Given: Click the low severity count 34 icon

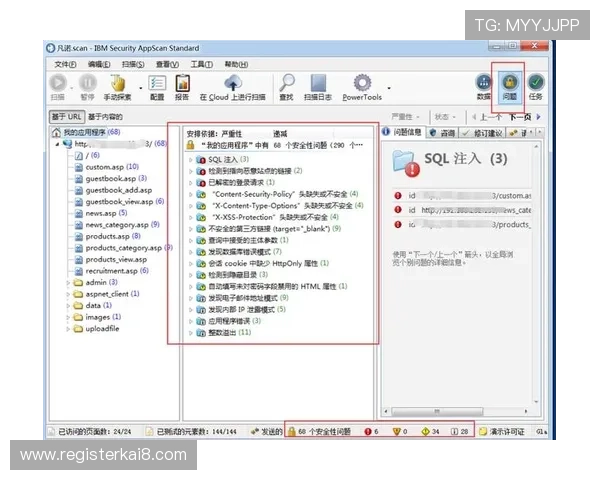Looking at the screenshot, I should (425, 431).
